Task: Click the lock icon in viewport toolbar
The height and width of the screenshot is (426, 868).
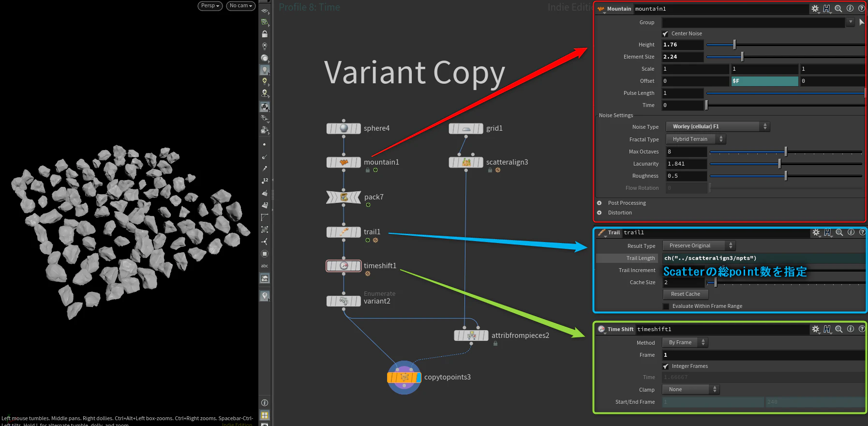Action: (x=265, y=34)
